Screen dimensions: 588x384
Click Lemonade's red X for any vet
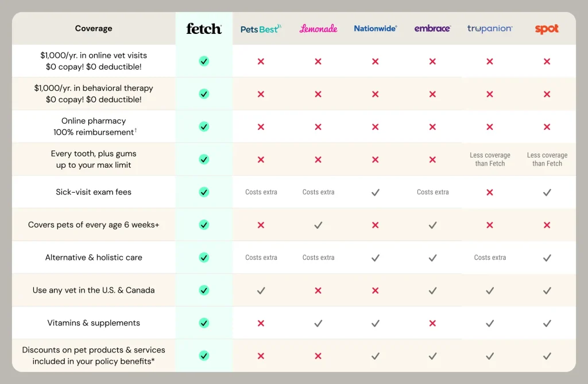[318, 290]
